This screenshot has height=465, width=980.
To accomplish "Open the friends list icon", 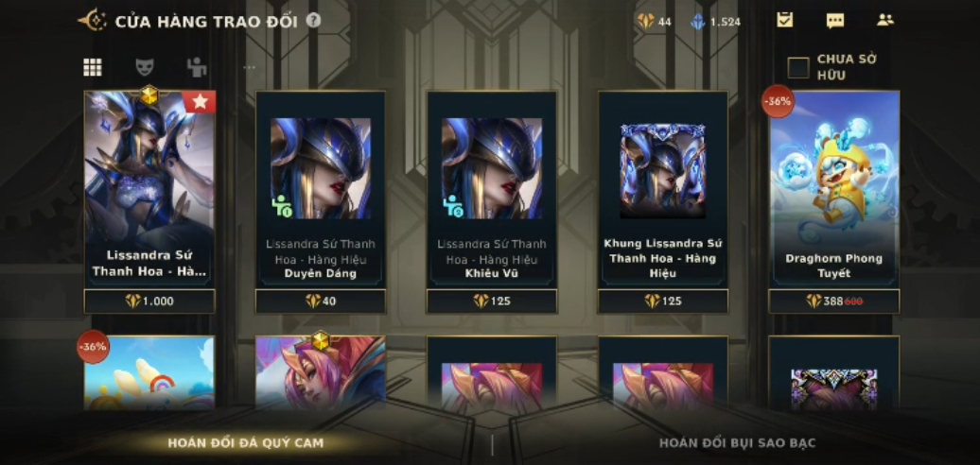I will tap(885, 19).
